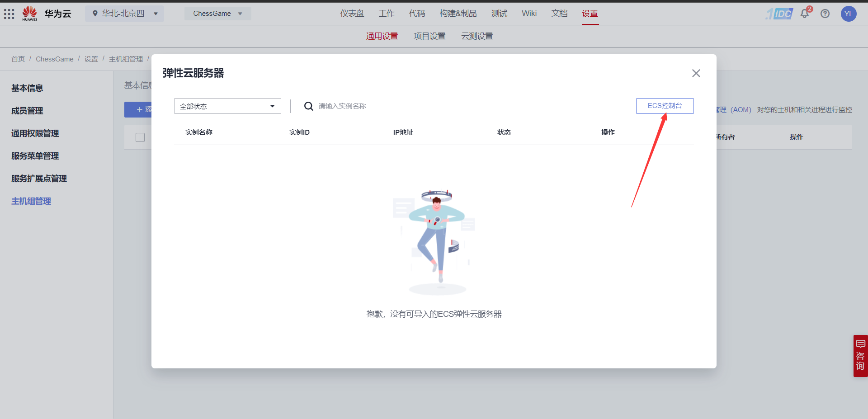Viewport: 868px width, 419px height.
Task: Close the 弹性云服务器 dialog
Action: [x=696, y=73]
